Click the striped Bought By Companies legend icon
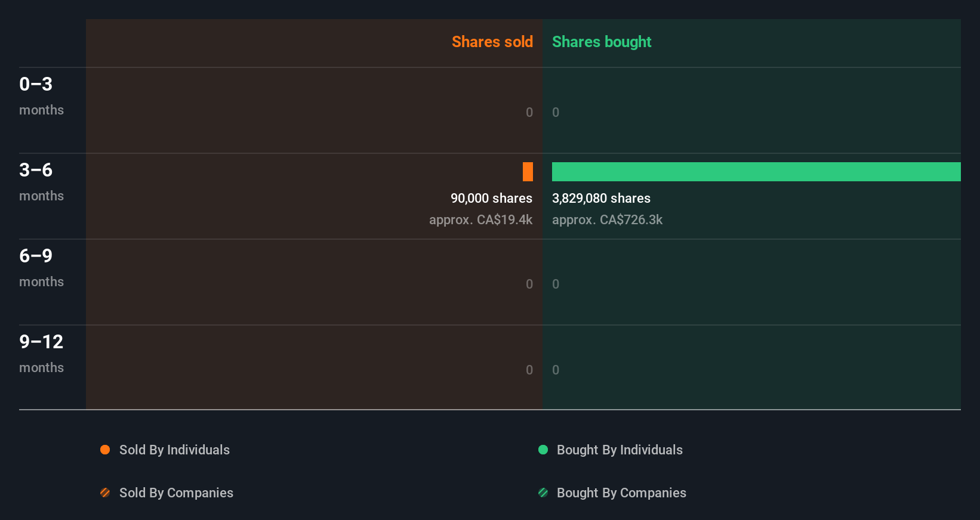The image size is (980, 520). 543,493
